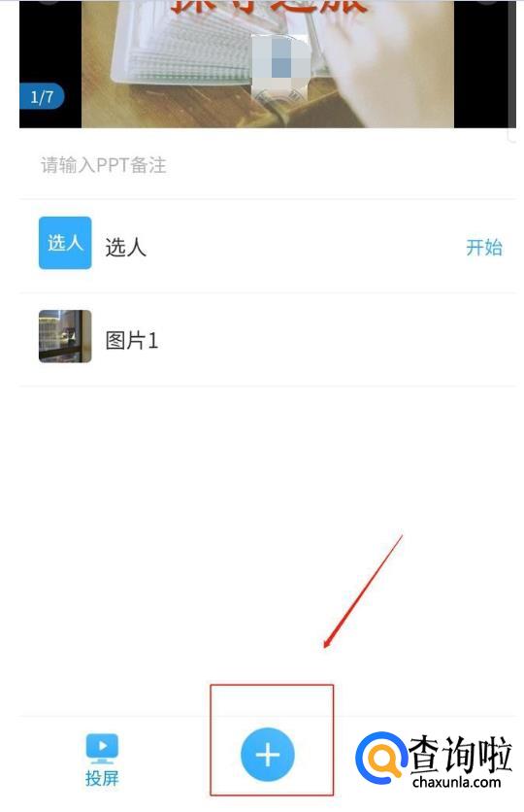
Task: Tap the blue 选人 square icon
Action: [x=65, y=243]
